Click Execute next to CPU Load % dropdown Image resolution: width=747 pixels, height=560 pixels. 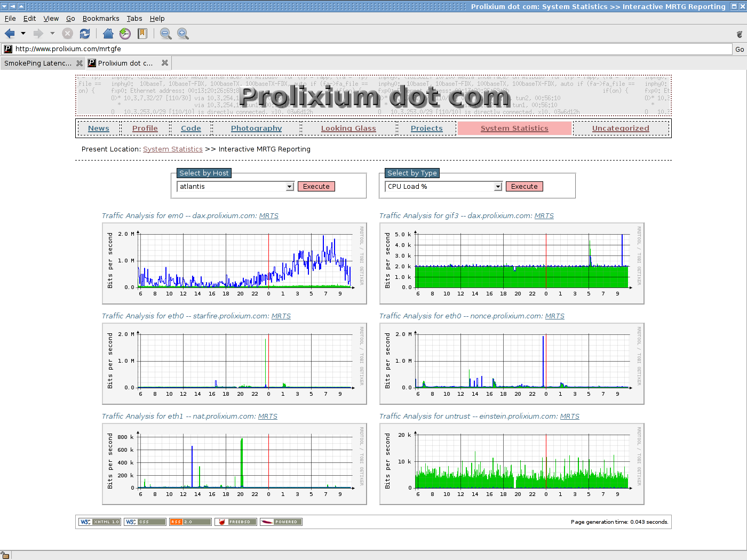tap(525, 187)
